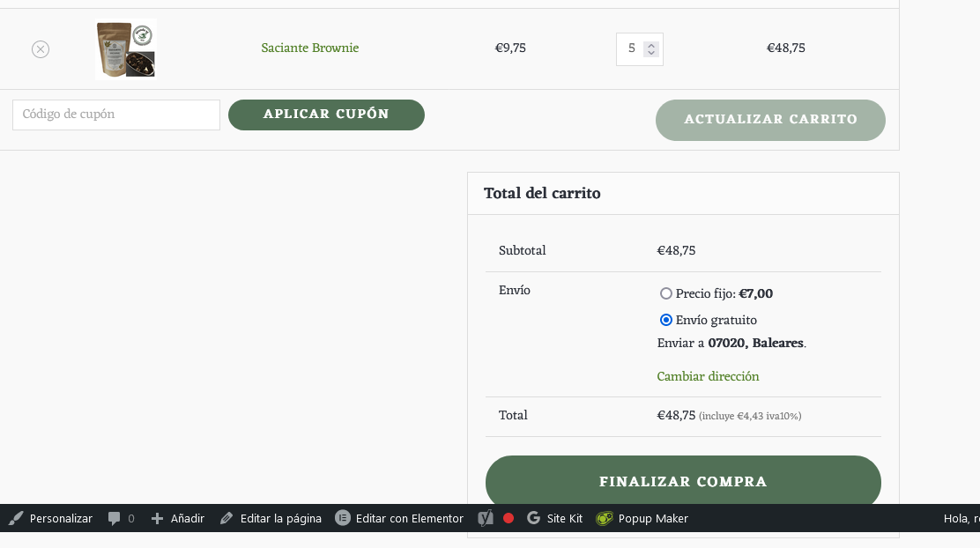Click the Finalizar compra button
This screenshot has height=548, width=980.
(683, 481)
